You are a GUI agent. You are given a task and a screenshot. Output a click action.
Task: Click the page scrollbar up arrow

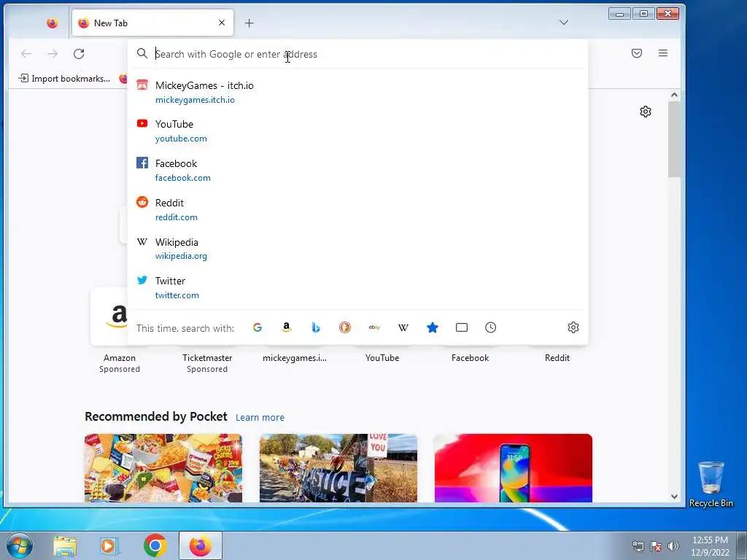point(674,95)
